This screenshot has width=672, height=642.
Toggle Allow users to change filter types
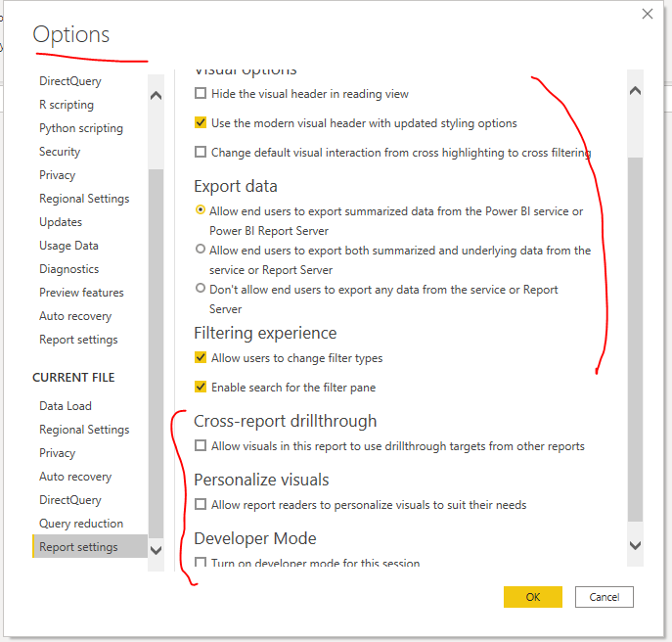pyautogui.click(x=201, y=357)
